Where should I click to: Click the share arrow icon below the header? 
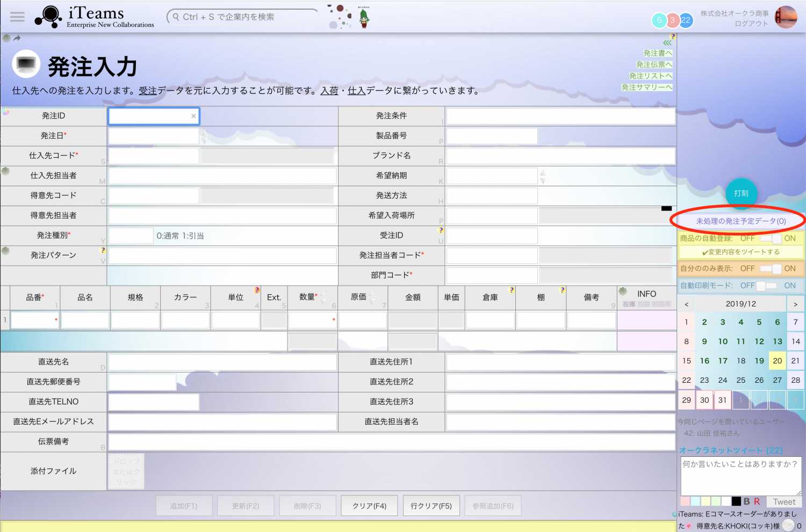(17, 38)
